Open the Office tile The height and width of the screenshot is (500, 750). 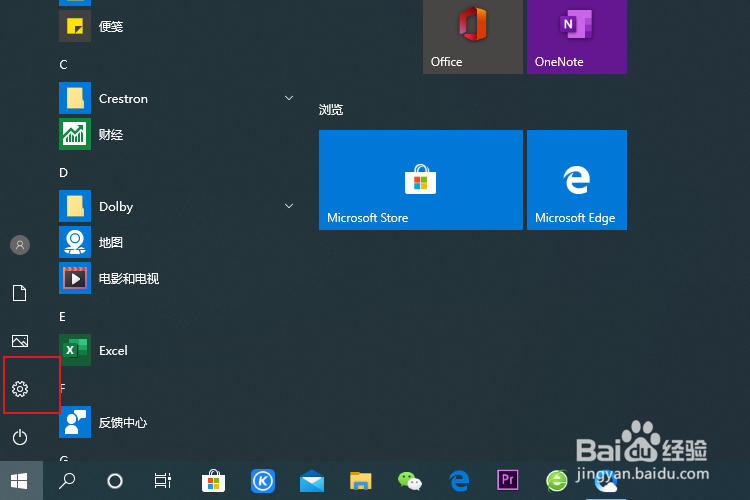[473, 37]
